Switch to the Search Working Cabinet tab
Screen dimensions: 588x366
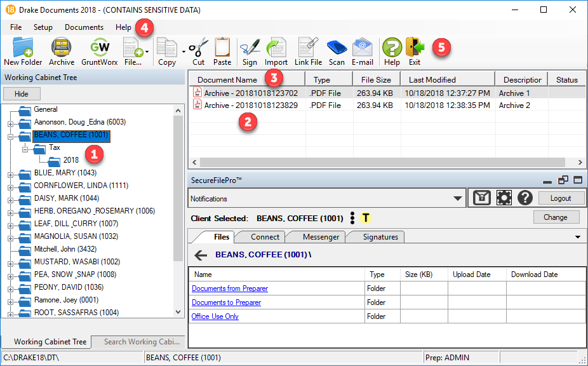click(x=139, y=342)
